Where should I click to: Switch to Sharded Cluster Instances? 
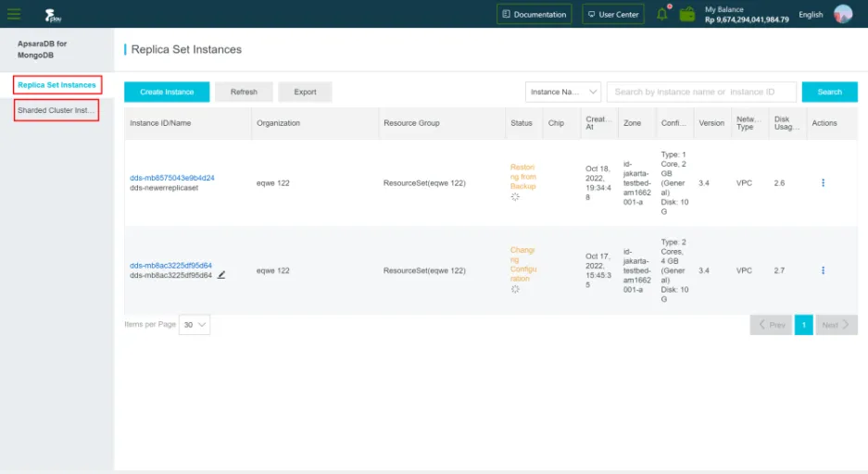coord(57,110)
